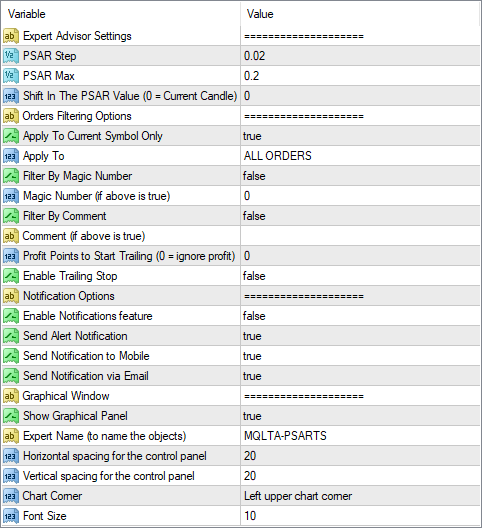This screenshot has height=528, width=482.
Task: Select the "Graphical Window" section label
Action: point(66,396)
